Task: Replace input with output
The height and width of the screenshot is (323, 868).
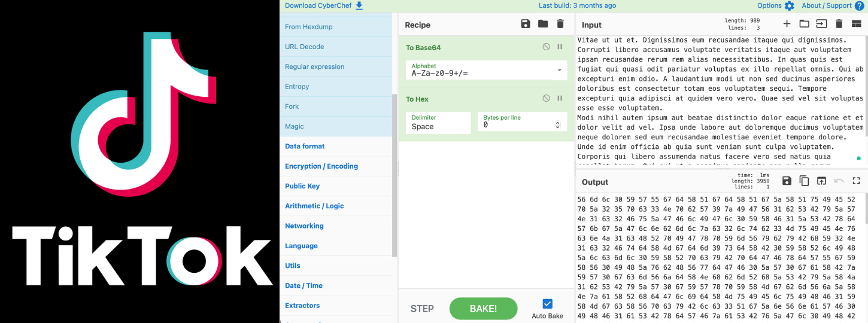Action: click(821, 181)
